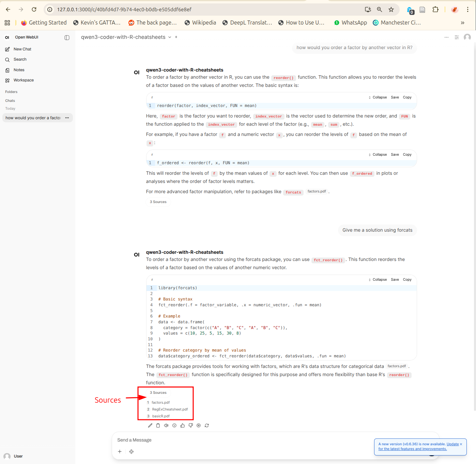The height and width of the screenshot is (464, 476).
Task: Open options menu for the sidebar chat item
Action: click(x=67, y=118)
